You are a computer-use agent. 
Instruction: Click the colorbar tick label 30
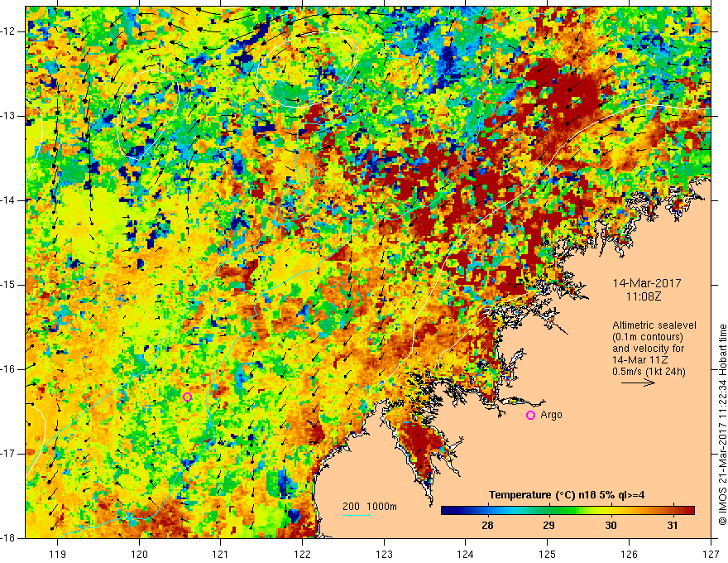[611, 526]
